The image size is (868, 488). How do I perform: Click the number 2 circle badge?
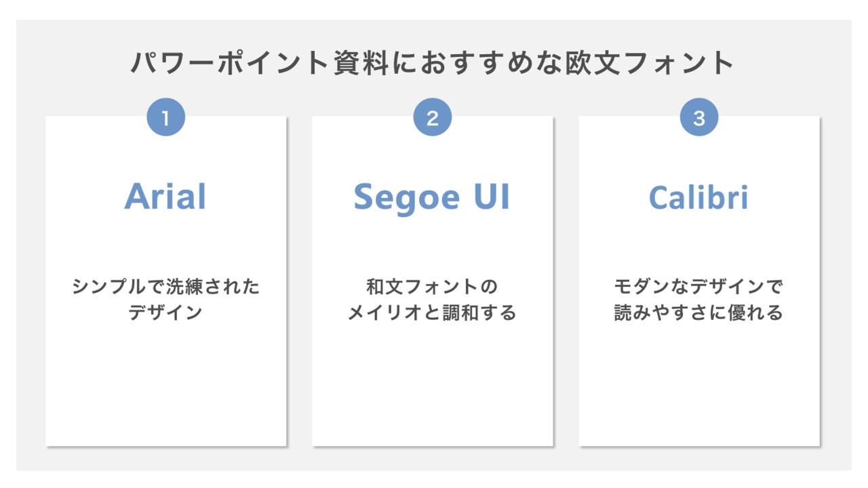pyautogui.click(x=432, y=118)
